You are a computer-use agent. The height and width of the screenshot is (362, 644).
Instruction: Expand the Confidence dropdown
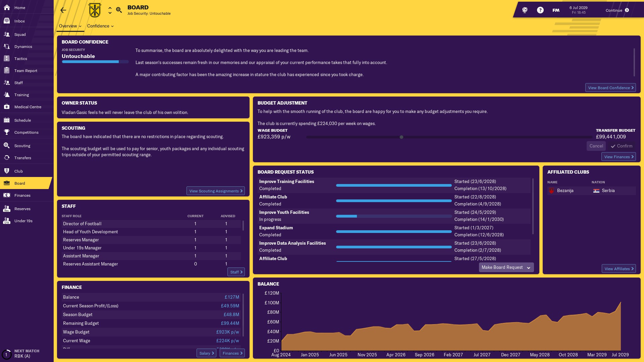pyautogui.click(x=100, y=26)
